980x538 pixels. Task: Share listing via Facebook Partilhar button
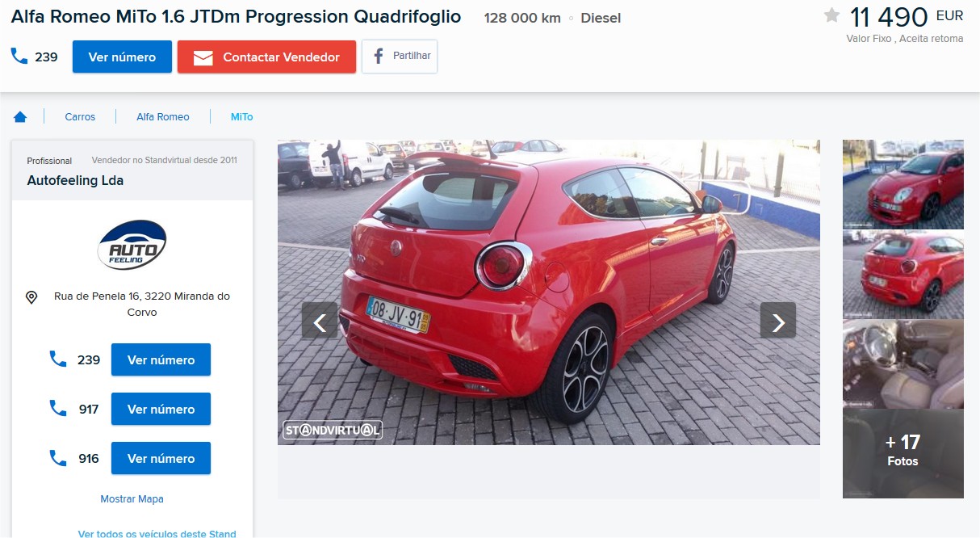(400, 57)
